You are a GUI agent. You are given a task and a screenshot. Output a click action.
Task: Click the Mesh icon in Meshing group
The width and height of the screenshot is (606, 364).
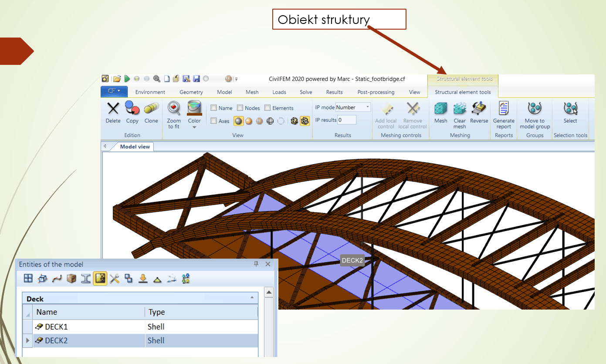440,109
